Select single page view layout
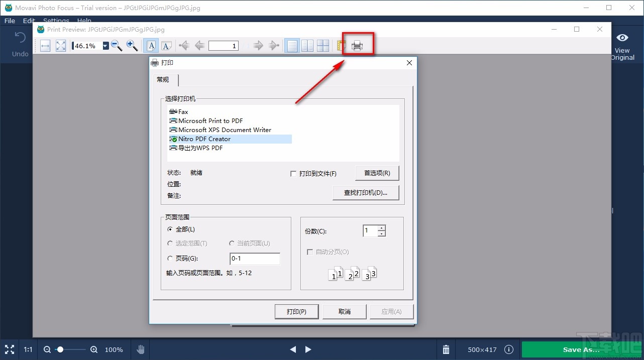 coord(292,46)
